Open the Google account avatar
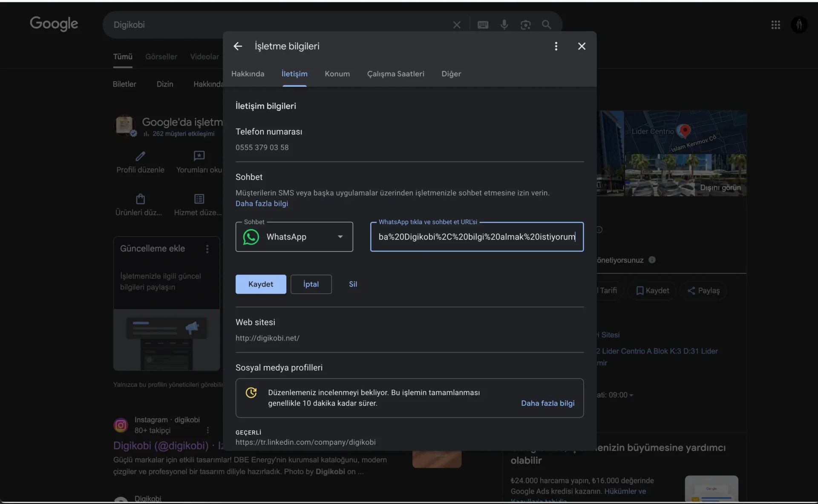 (x=799, y=25)
